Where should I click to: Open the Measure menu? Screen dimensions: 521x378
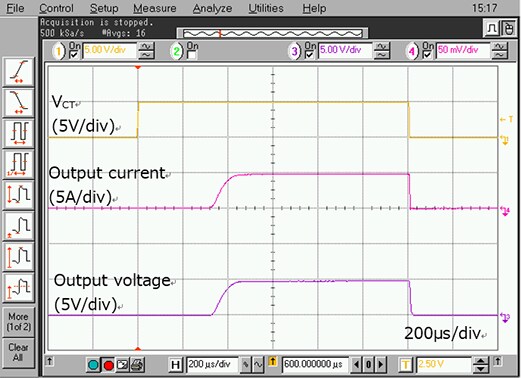155,8
